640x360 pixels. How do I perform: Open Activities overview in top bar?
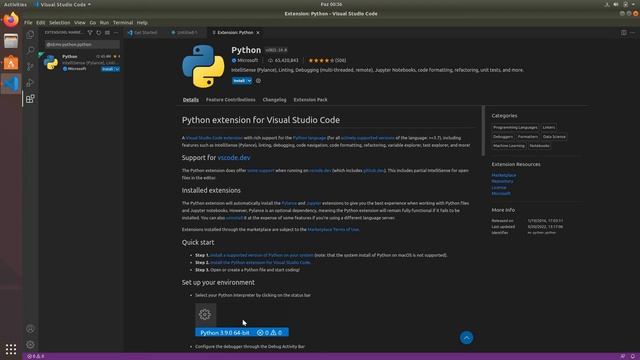click(x=15, y=4)
